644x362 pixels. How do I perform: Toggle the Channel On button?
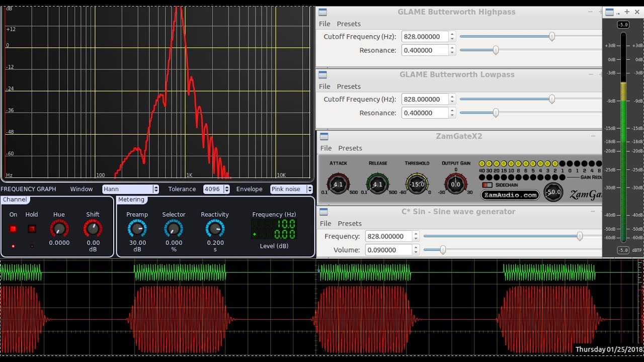coord(13,229)
